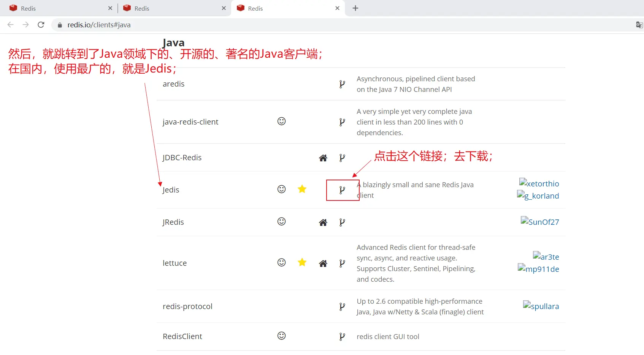This screenshot has width=644, height=355.
Task: Click the JRedis client name
Action: point(173,222)
